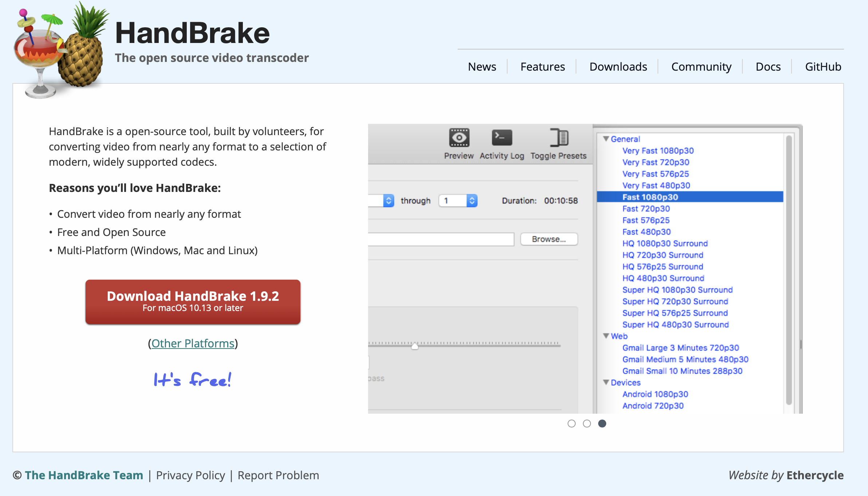Select Gmail Medium 5 Minutes 480p30 preset
Screen dimensions: 868x496
tap(685, 360)
